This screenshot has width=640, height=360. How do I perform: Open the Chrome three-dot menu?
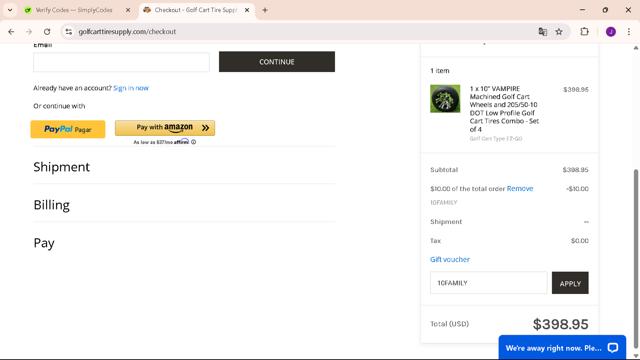[x=629, y=31]
